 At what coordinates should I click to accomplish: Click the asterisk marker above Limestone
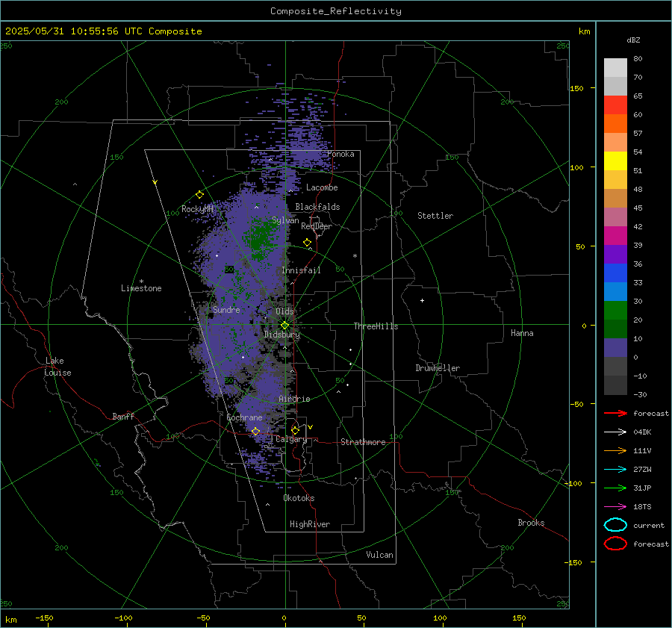tap(141, 282)
